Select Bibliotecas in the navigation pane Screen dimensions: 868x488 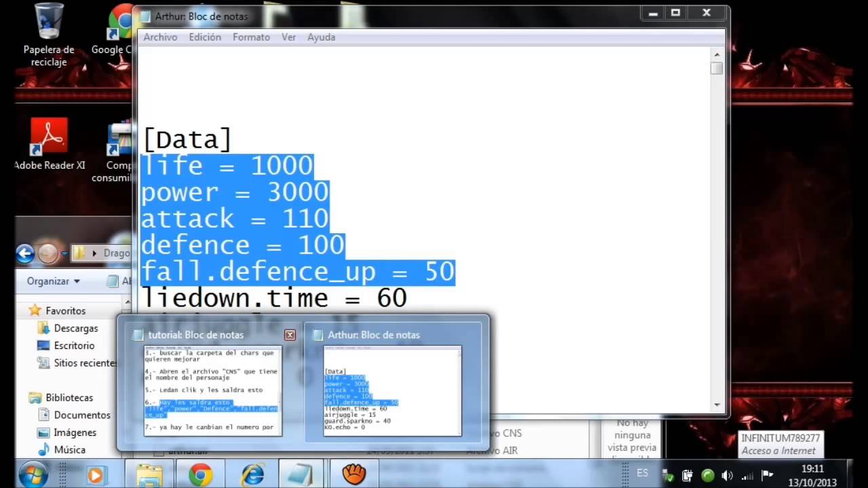pyautogui.click(x=68, y=398)
